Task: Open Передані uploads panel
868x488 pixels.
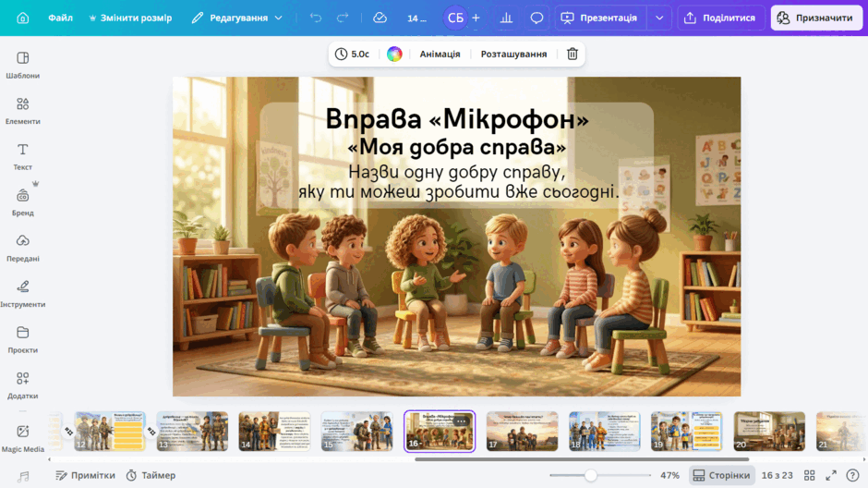Action: [x=23, y=248]
